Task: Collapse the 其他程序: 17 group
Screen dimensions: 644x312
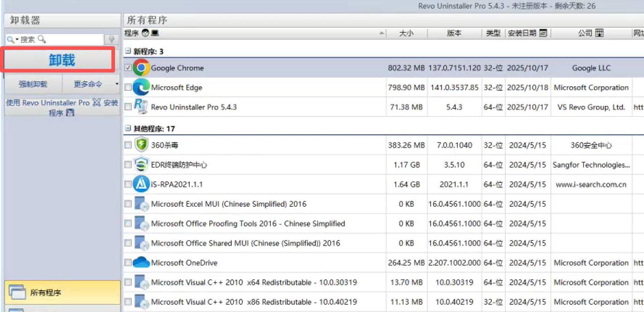Action: pos(128,128)
